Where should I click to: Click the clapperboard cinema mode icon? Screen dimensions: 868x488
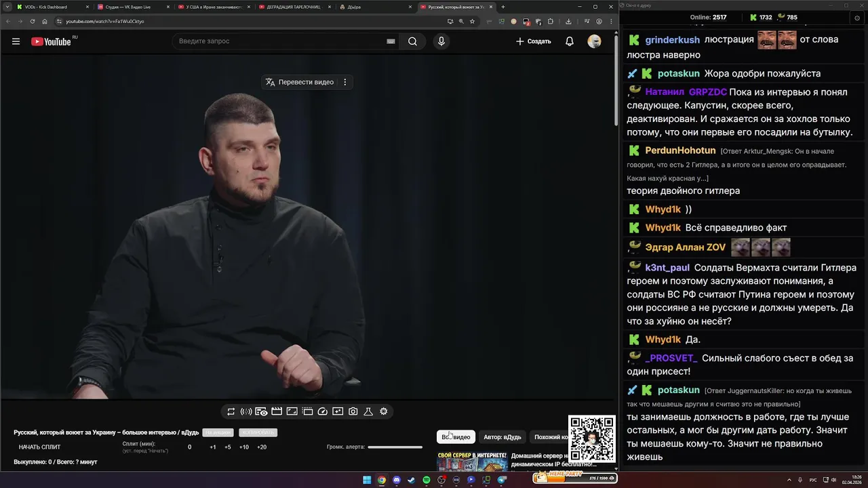point(277,411)
